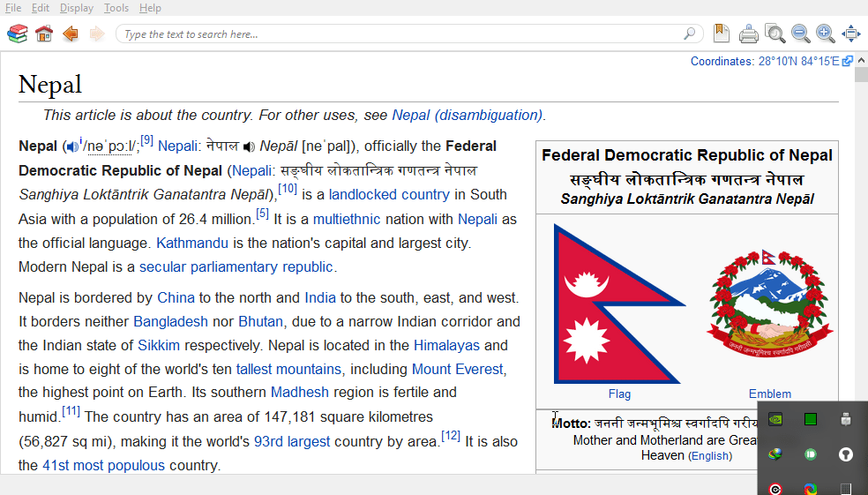868x495 pixels.
Task: Click the Nepal flag image
Action: tap(619, 304)
